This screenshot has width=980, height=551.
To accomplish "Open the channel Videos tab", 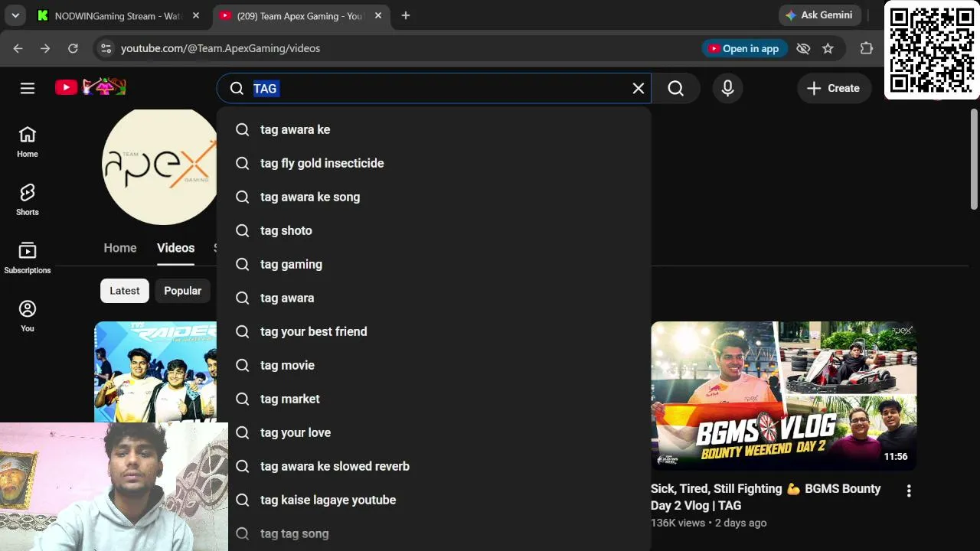I will coord(175,248).
